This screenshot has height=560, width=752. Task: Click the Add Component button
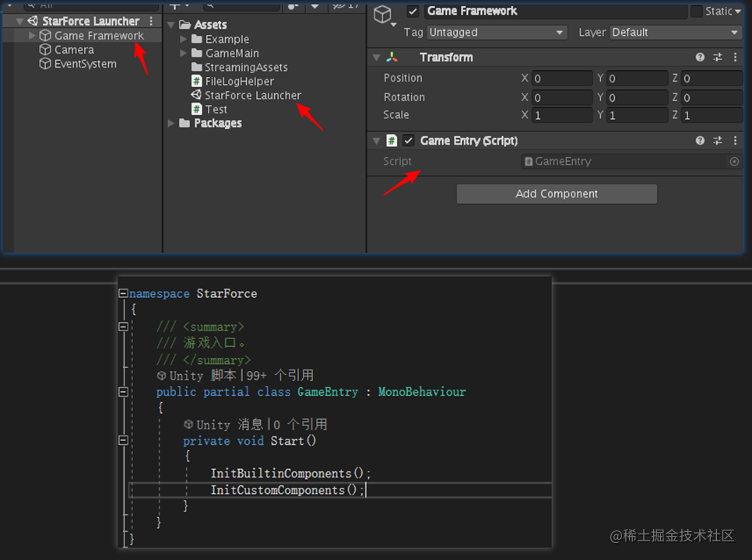(557, 194)
